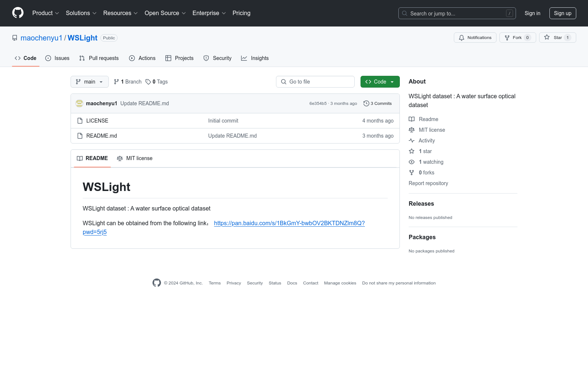Open the Pull requests tab
The width and height of the screenshot is (588, 368).
coord(99,58)
